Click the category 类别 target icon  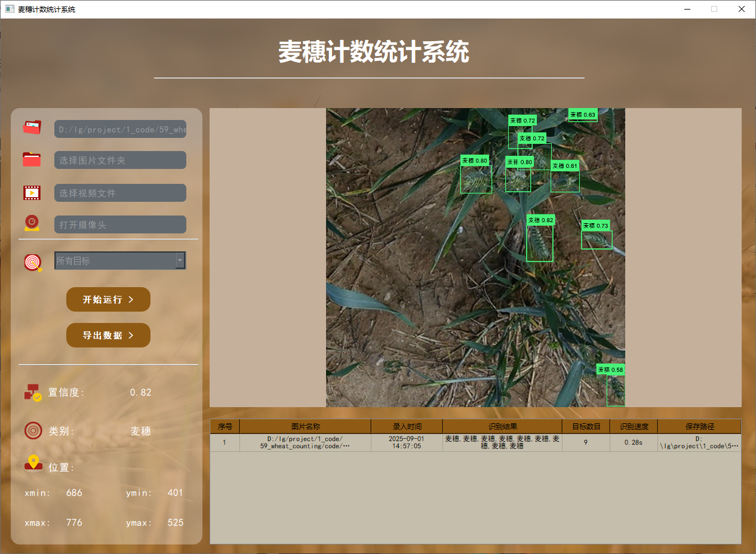point(33,430)
